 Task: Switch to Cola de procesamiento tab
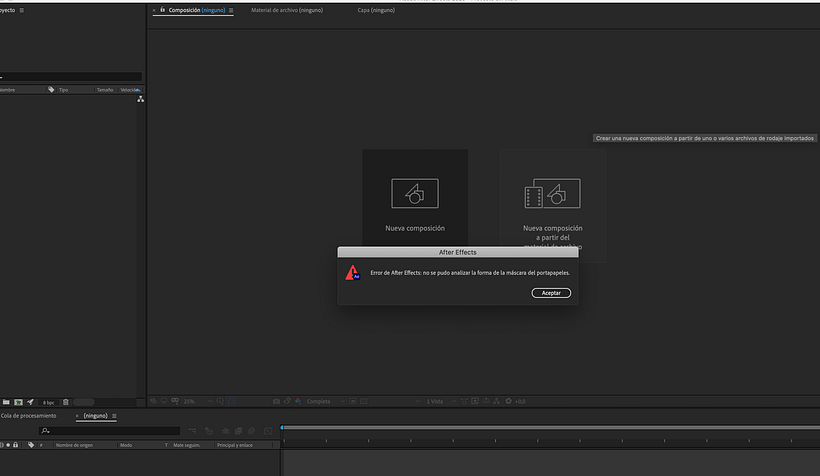point(28,416)
